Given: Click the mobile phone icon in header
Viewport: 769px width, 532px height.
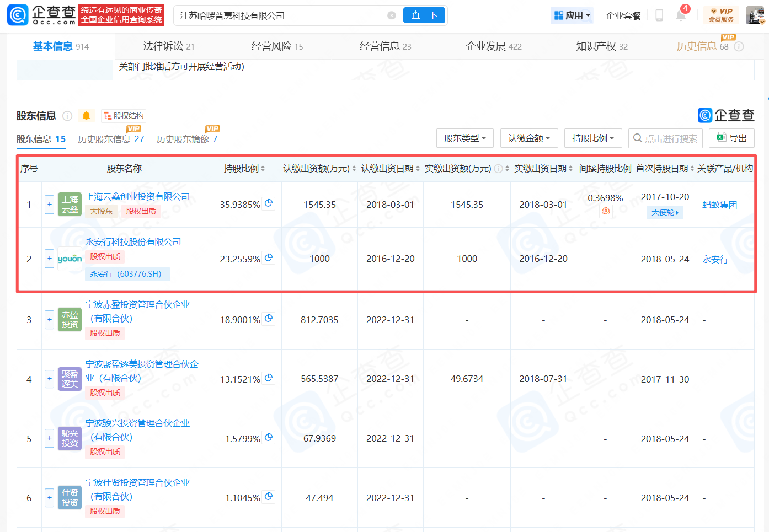Looking at the screenshot, I should click(x=659, y=15).
